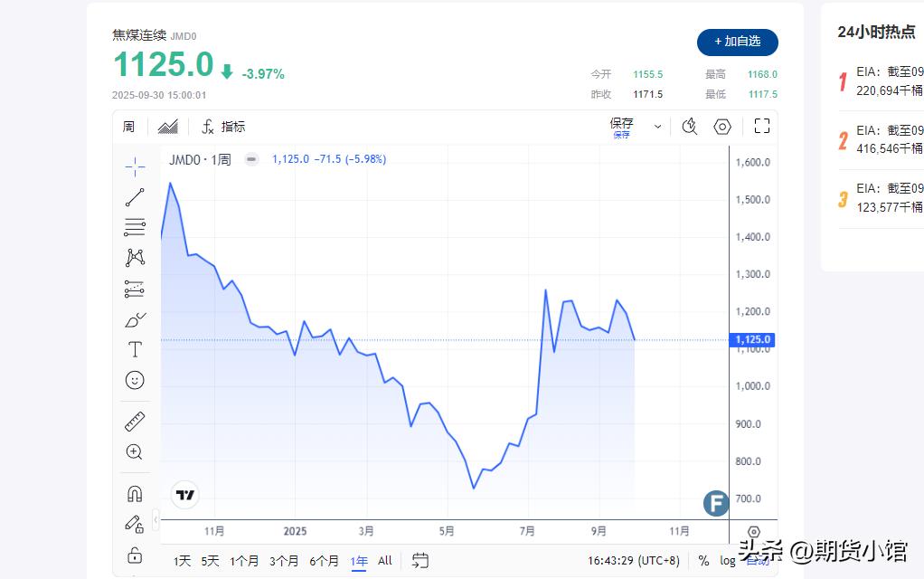The image size is (924, 579).
Task: Open the chart style selector icon
Action: click(168, 127)
